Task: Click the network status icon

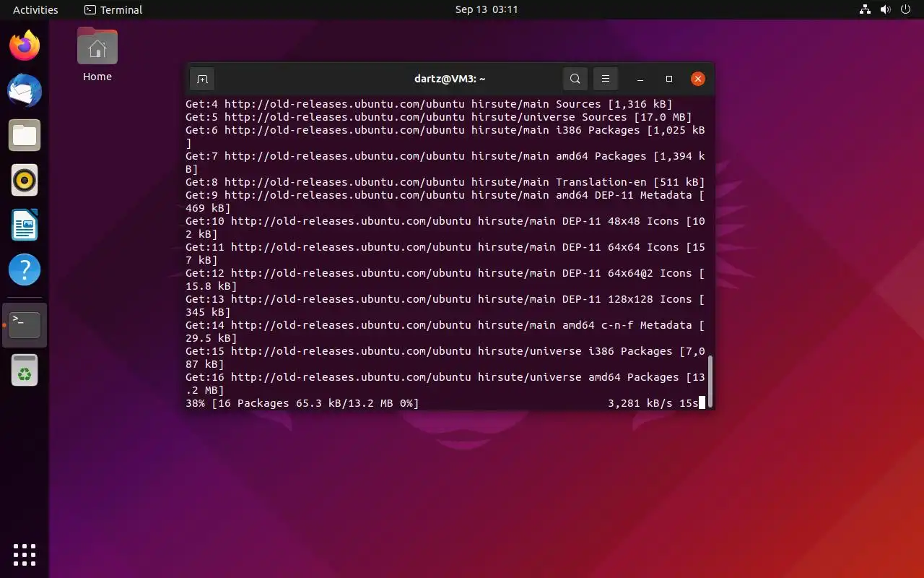Action: pyautogui.click(x=865, y=9)
